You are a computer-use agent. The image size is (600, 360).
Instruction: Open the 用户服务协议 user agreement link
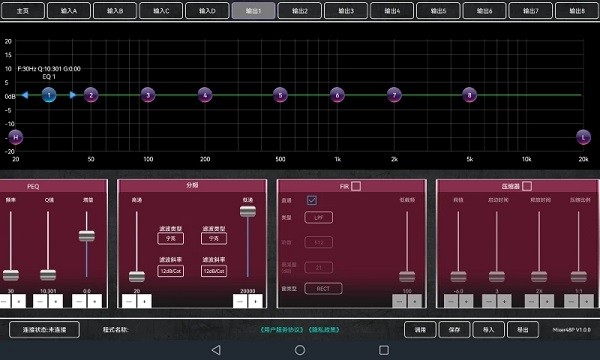click(282, 329)
